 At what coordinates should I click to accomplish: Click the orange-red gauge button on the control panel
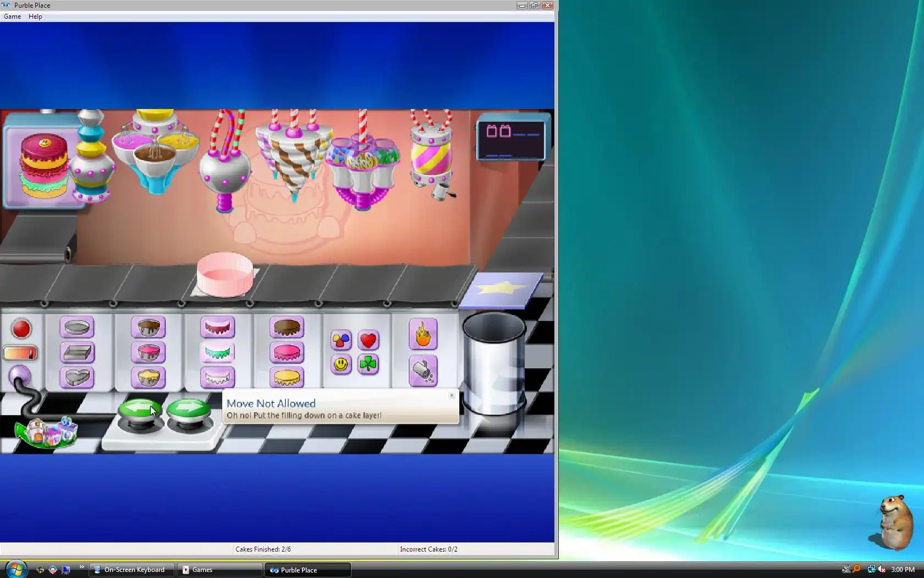pos(20,353)
